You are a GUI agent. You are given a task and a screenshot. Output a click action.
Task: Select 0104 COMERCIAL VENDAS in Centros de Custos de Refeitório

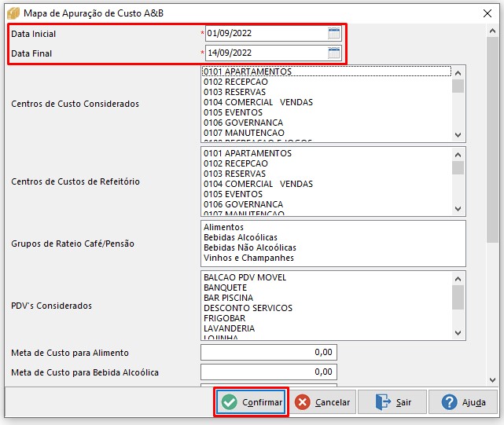tap(327, 184)
